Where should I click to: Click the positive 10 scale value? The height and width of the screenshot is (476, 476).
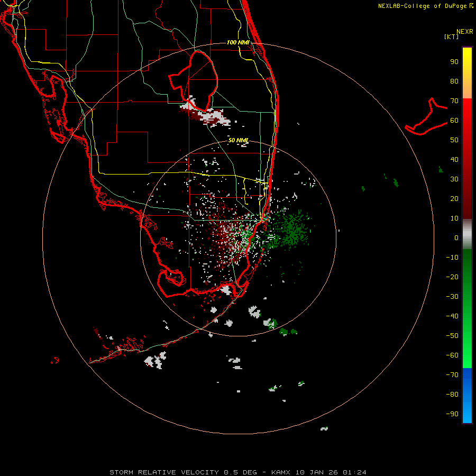(x=454, y=218)
